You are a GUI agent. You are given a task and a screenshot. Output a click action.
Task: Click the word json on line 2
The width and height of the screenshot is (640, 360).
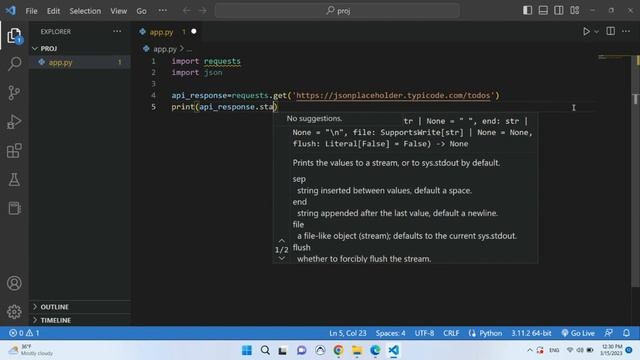point(213,73)
